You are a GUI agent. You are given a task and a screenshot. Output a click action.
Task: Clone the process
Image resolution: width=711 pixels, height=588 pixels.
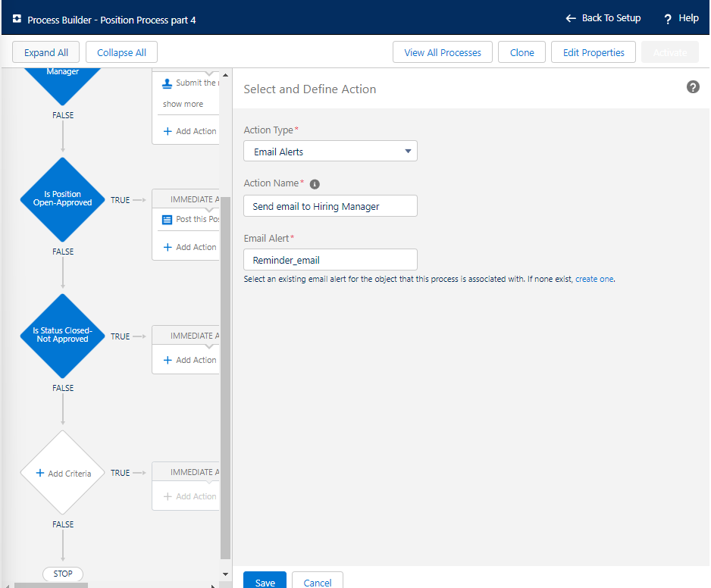click(x=522, y=52)
